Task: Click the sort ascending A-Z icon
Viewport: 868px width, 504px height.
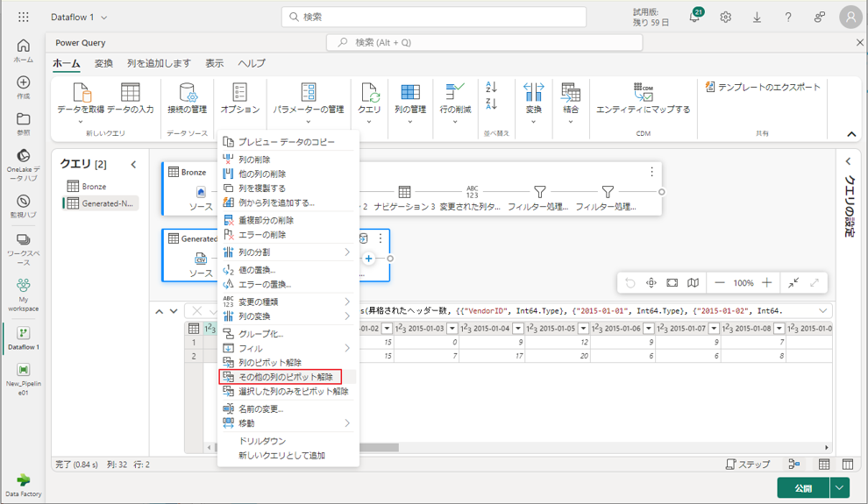Action: [x=491, y=88]
